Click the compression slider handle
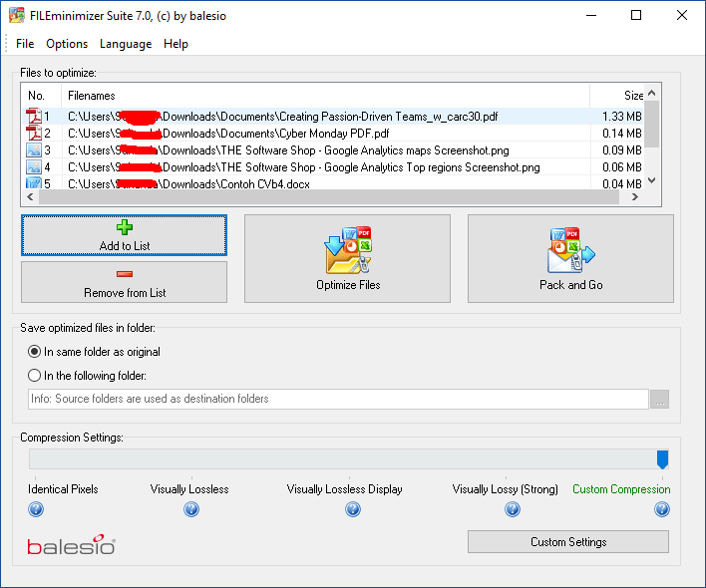This screenshot has width=706, height=588. click(x=662, y=459)
